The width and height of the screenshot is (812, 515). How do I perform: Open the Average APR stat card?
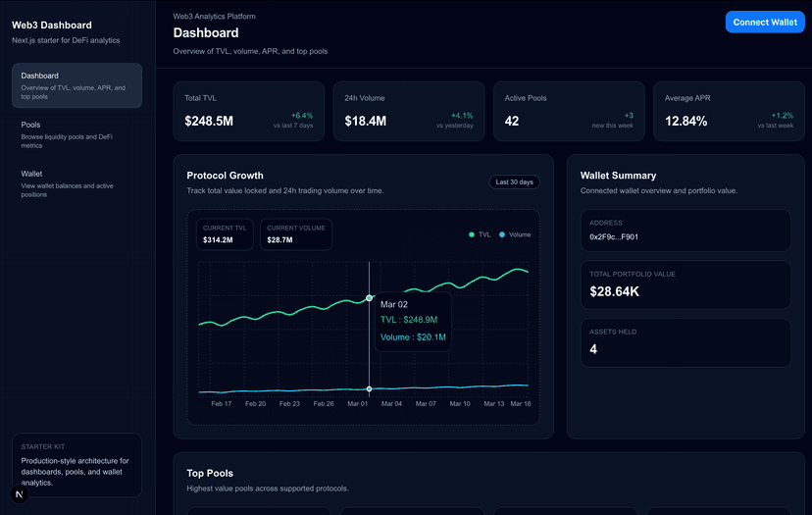[x=729, y=111]
